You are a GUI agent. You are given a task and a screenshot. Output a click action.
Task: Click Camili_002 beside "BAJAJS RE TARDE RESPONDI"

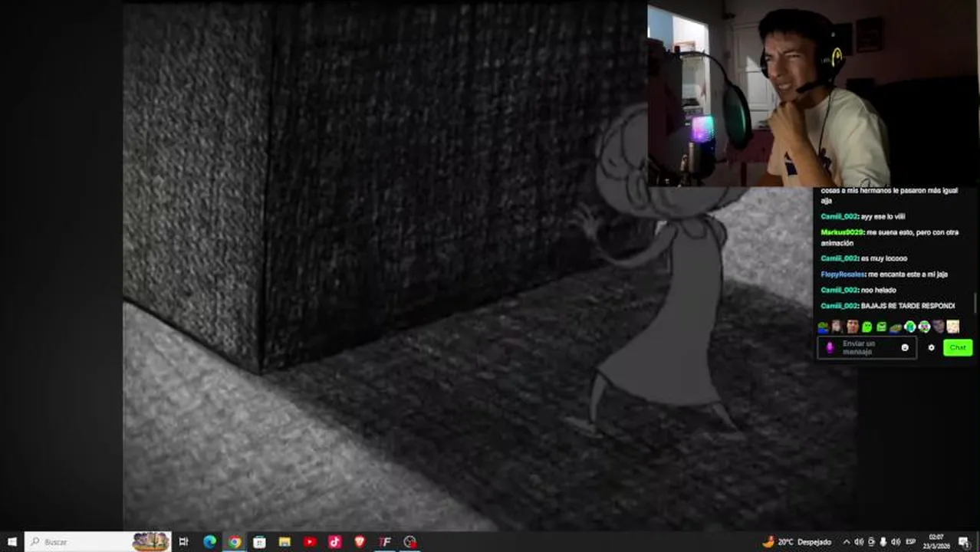(839, 306)
